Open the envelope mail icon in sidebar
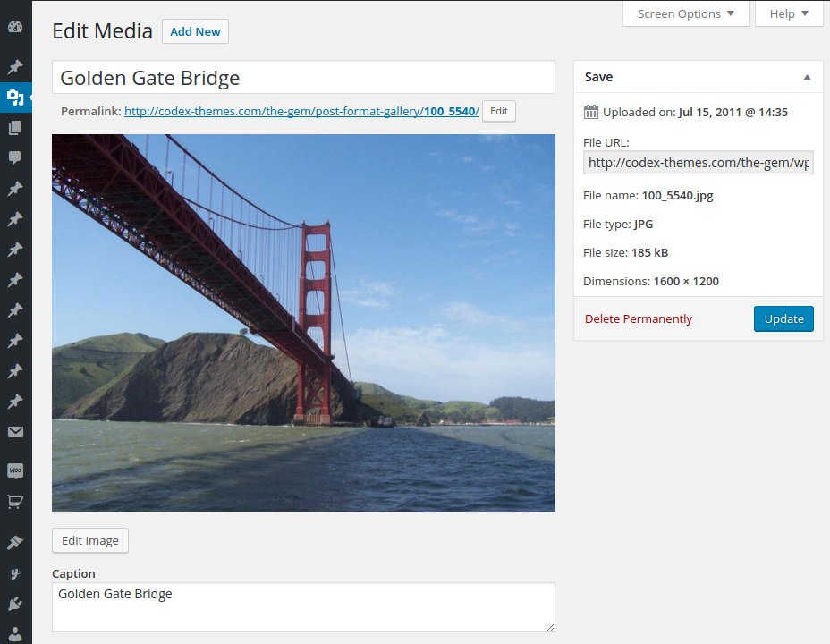 [14, 433]
